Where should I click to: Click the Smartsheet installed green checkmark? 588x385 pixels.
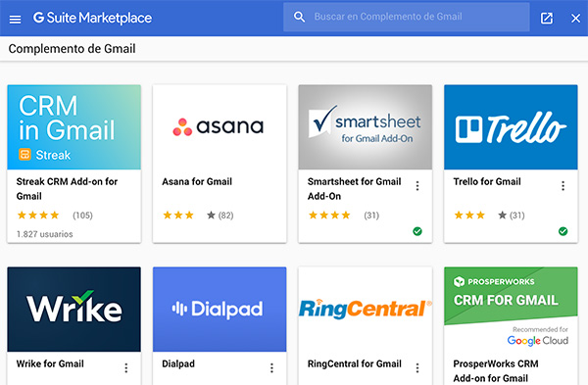417,231
